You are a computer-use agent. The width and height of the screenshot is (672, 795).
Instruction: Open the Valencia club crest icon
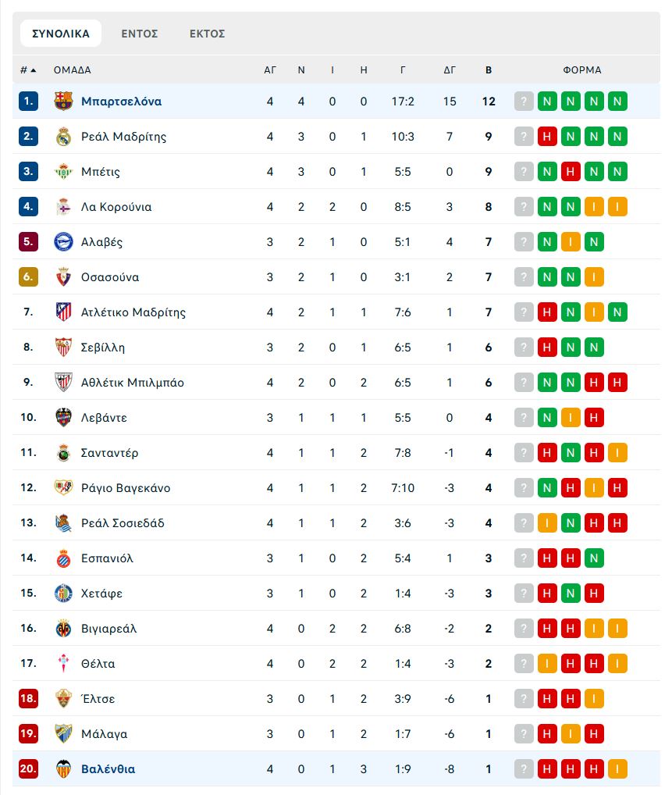(63, 768)
